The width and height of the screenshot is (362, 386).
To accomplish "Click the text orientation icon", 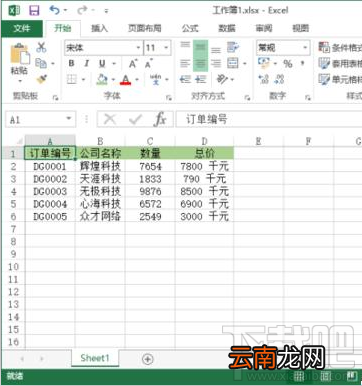I will tap(222, 79).
